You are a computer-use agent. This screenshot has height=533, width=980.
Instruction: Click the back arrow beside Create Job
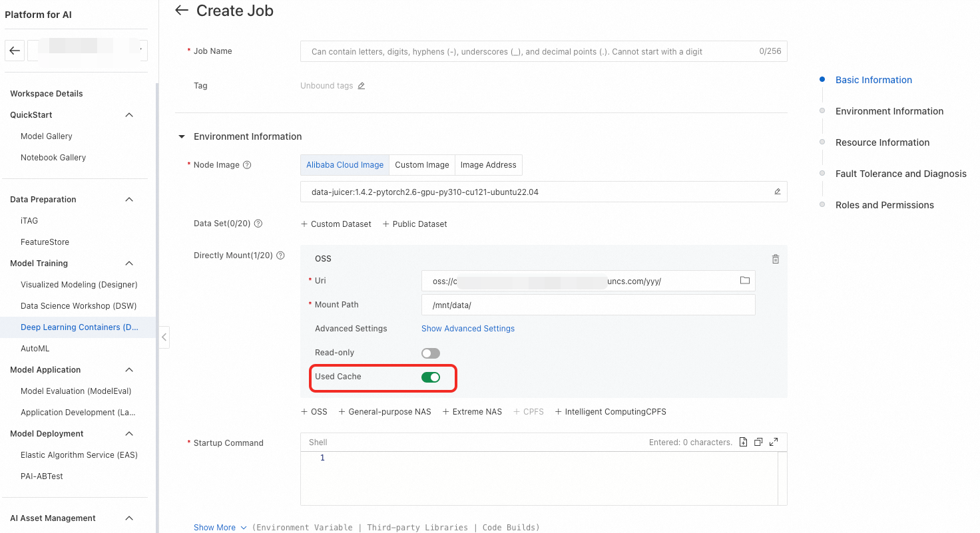[181, 10]
